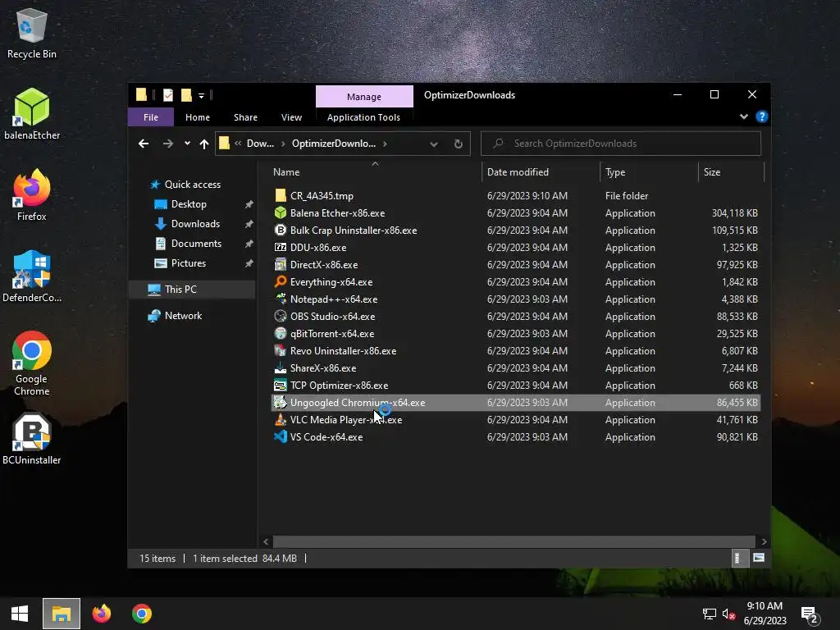Launch Chrome from the taskbar
This screenshot has width=840, height=630.
click(141, 614)
